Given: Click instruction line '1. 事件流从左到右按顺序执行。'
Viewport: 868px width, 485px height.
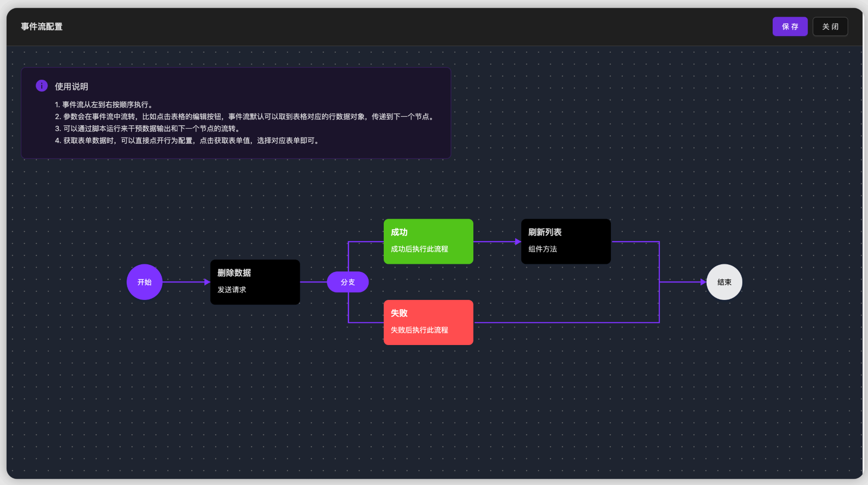Looking at the screenshot, I should 104,105.
